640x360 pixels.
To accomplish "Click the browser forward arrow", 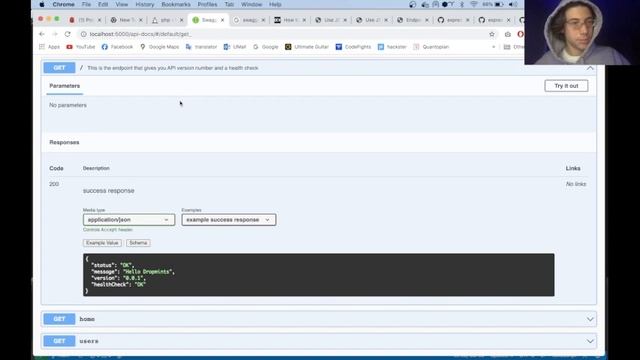I will (55, 34).
